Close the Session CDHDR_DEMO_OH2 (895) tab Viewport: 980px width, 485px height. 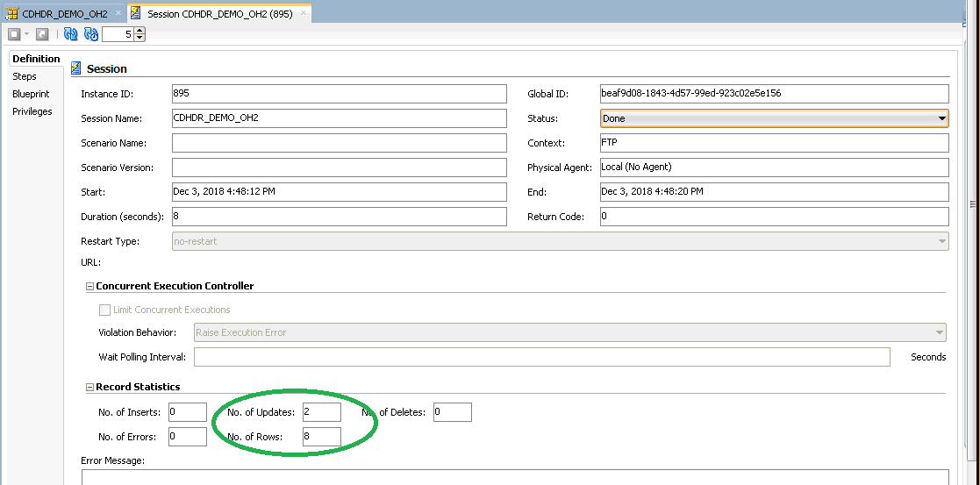click(x=302, y=13)
